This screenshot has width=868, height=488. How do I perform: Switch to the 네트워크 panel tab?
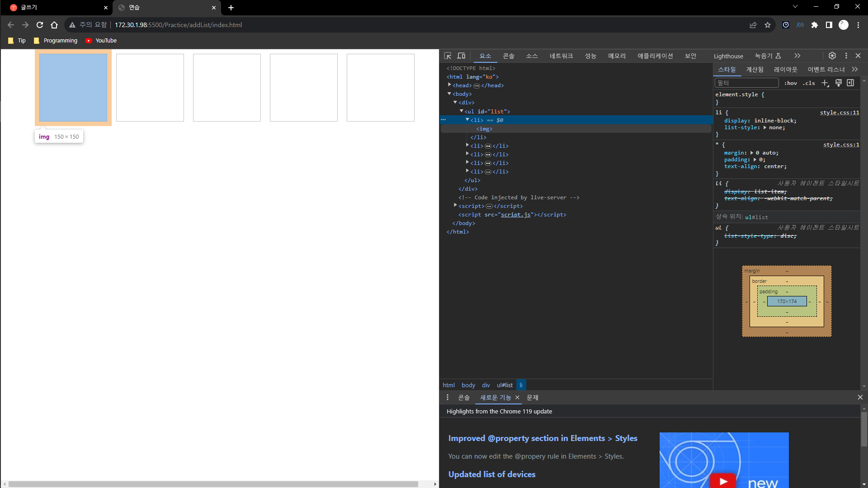pos(561,56)
